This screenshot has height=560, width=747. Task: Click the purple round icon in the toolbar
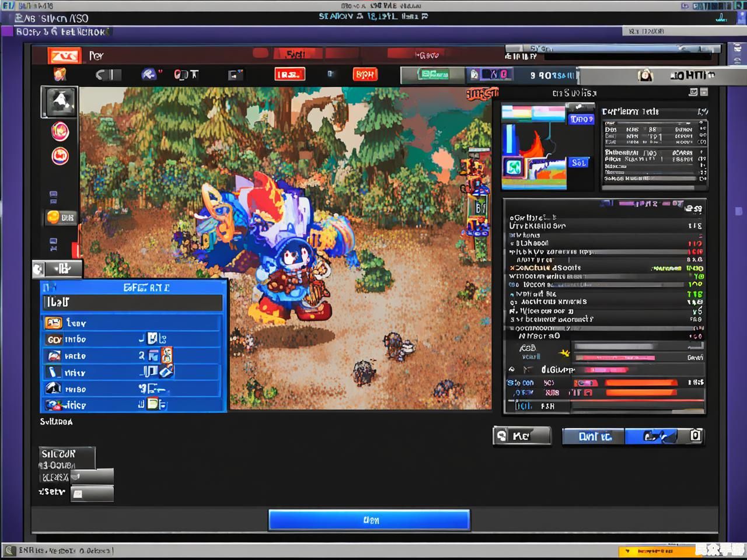[x=149, y=74]
